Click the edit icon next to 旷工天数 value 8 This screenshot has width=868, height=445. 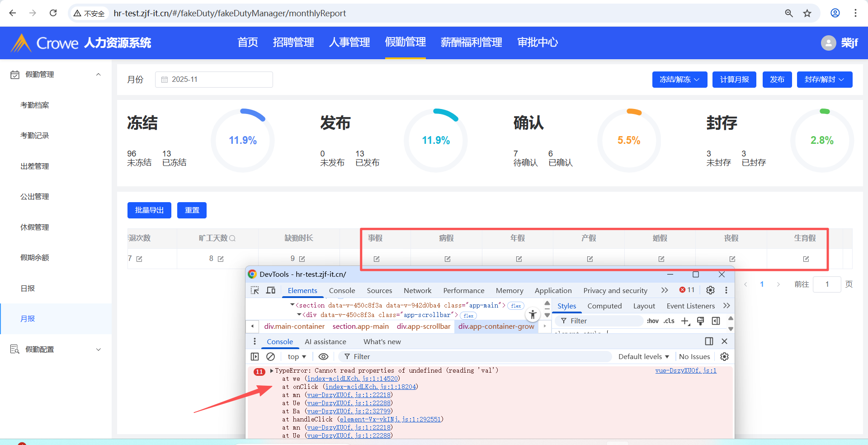(221, 259)
